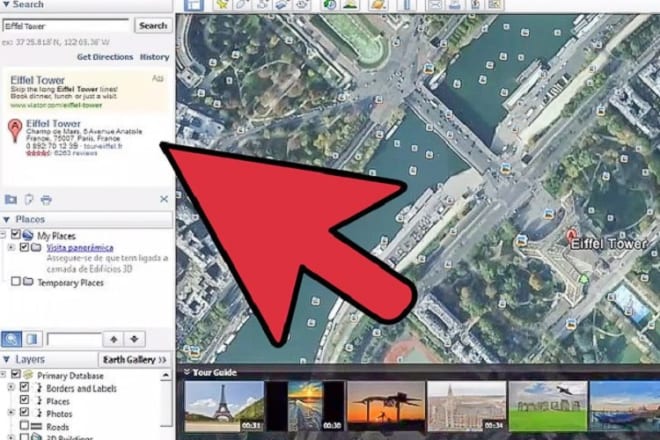Uncheck the Visita panorâmica checkbox
Viewport: 660px width, 440px height.
point(24,247)
